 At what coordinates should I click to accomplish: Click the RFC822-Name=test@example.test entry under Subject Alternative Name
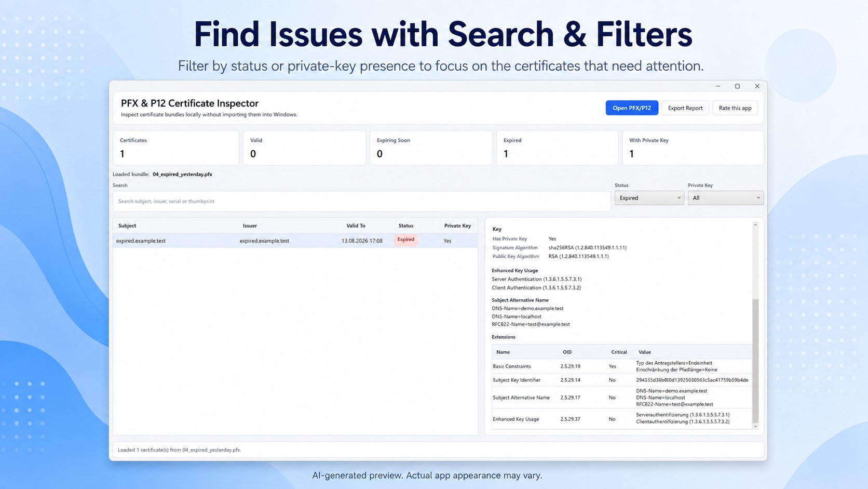pos(531,324)
